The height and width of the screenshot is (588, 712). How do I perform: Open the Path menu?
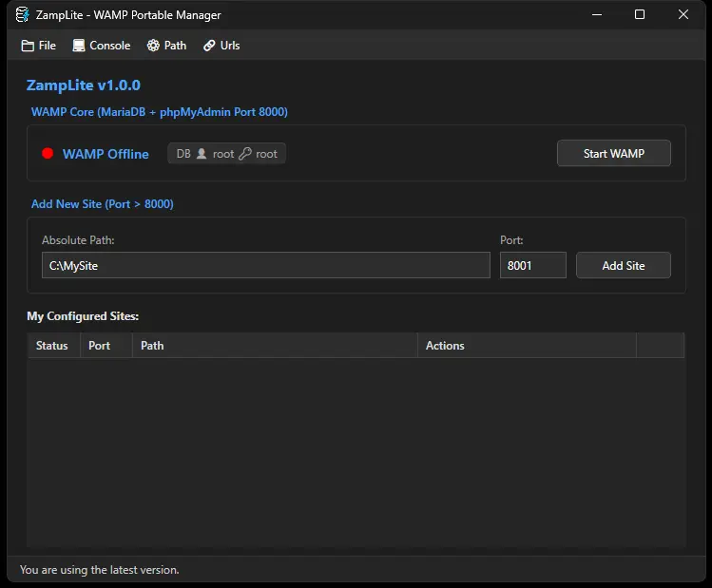click(166, 46)
